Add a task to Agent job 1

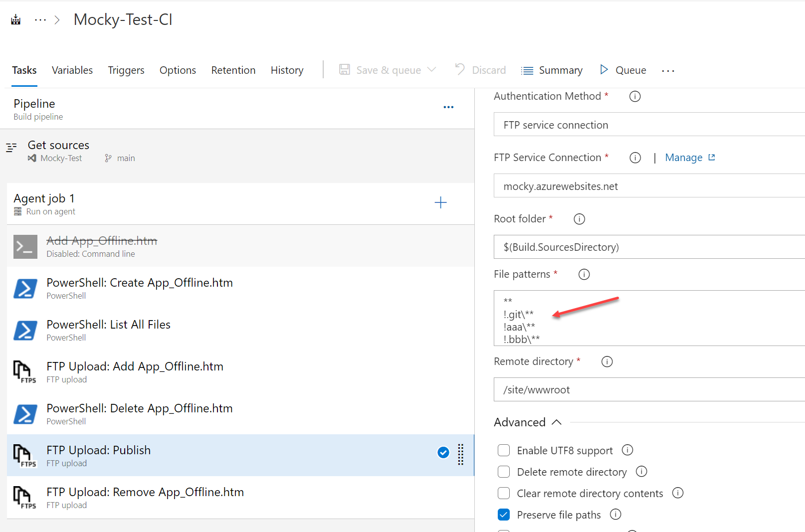tap(440, 202)
